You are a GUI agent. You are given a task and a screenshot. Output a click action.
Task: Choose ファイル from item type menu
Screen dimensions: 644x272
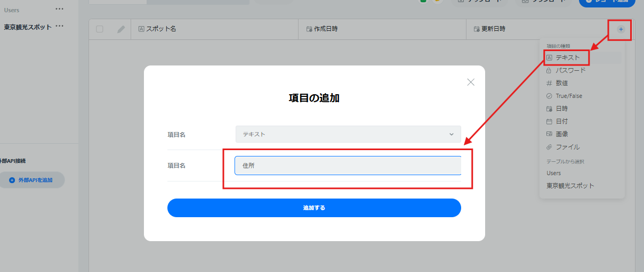coord(581,147)
